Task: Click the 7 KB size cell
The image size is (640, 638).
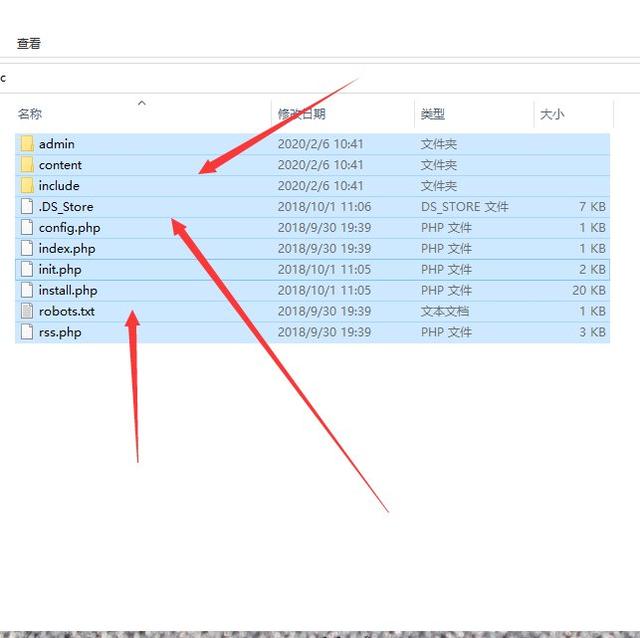Action: coord(592,207)
